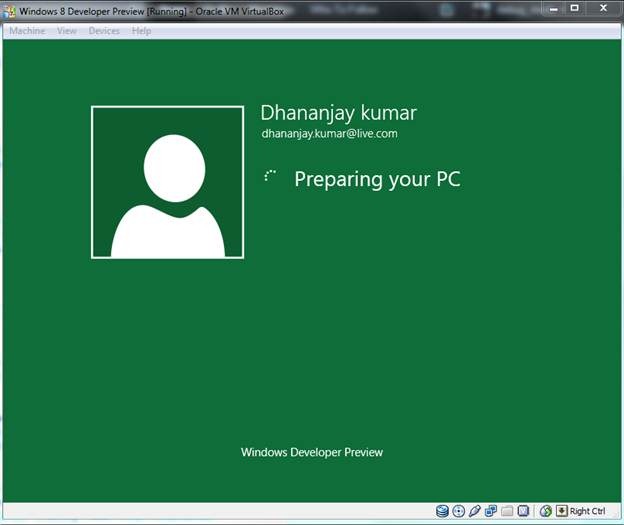Click the user account avatar picture
Screen dimensions: 624x525
pos(167,182)
